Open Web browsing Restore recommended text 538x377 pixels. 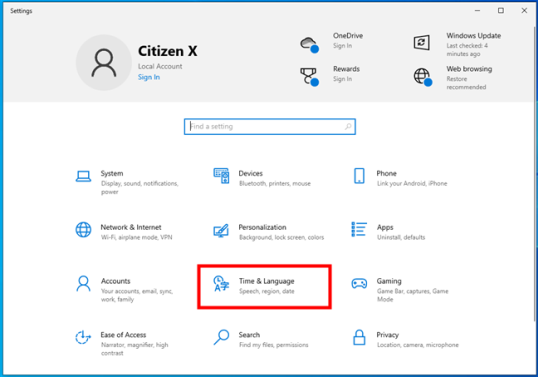(x=466, y=83)
